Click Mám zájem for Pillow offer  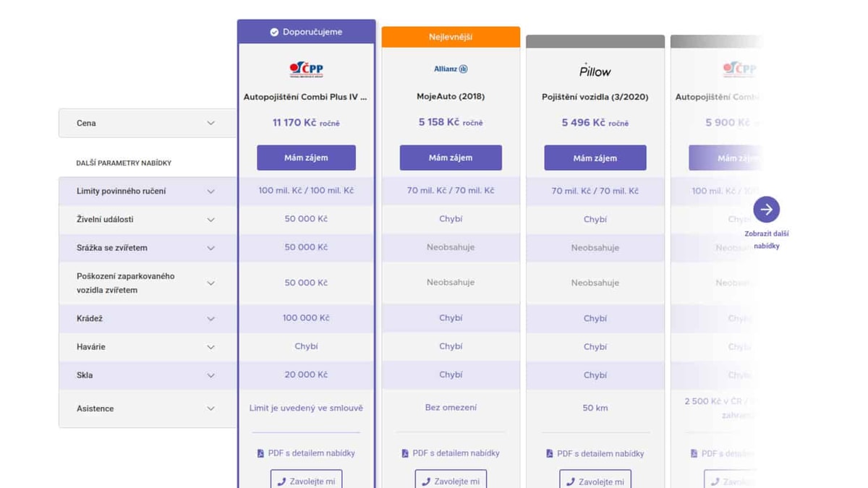595,158
